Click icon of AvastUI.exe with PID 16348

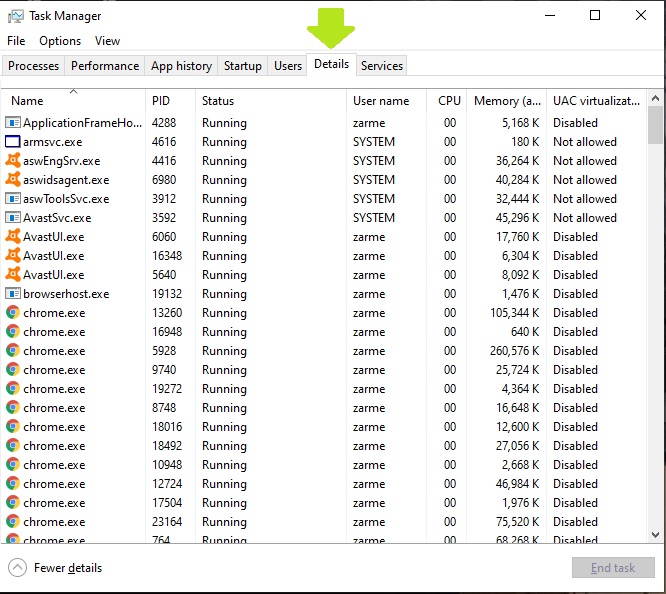pos(13,255)
